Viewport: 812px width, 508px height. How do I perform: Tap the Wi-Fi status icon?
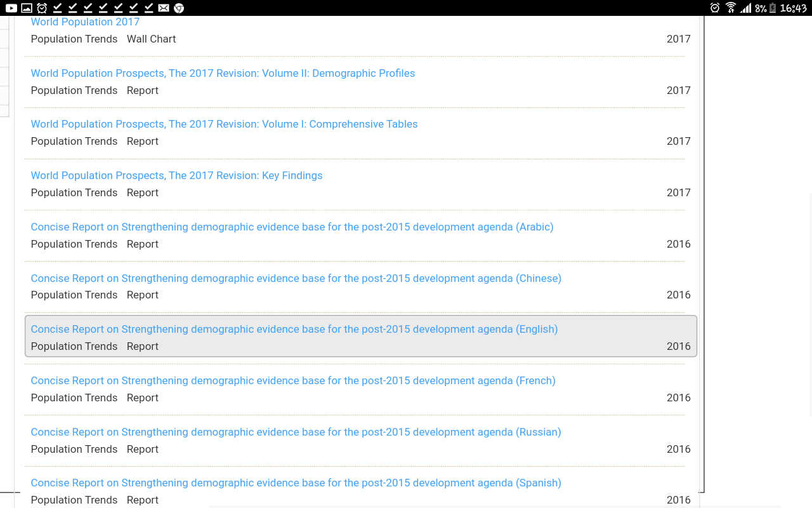[731, 8]
